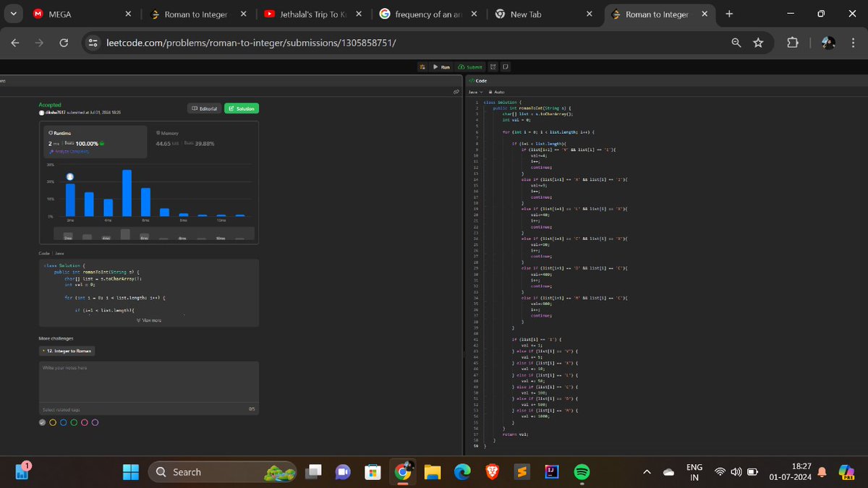Select the gray checked note color circle

coord(43,422)
